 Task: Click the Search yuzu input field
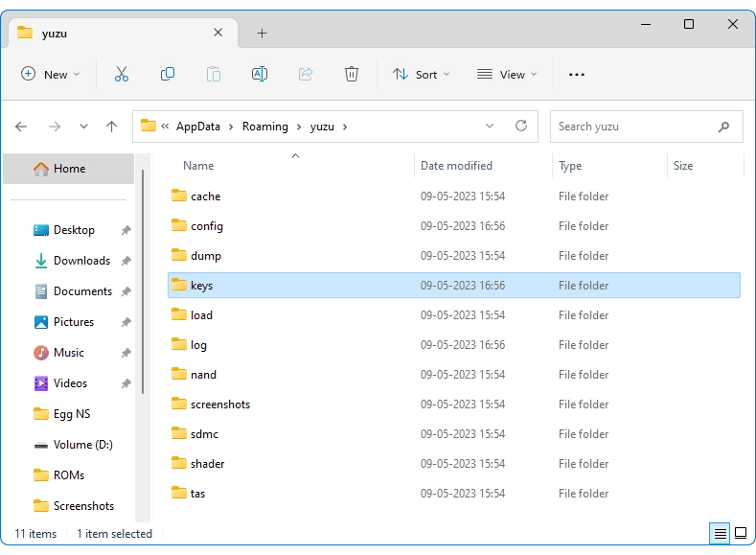pos(646,127)
